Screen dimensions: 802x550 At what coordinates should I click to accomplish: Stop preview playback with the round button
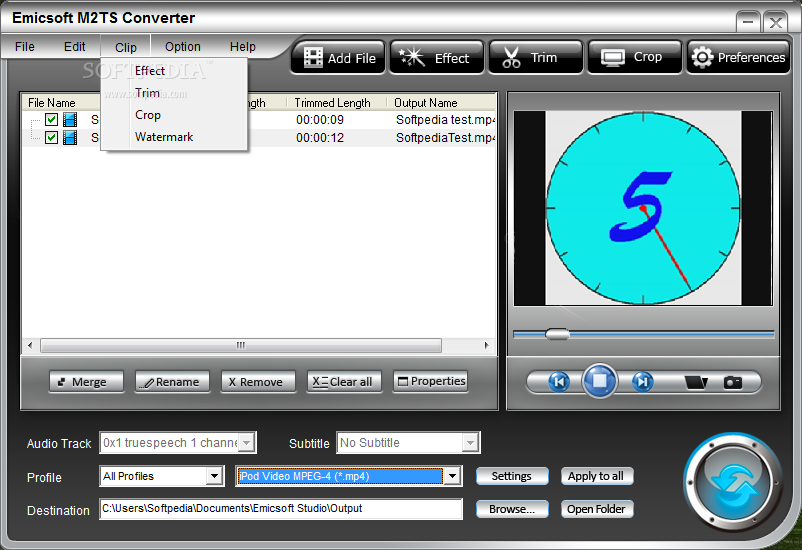click(x=599, y=381)
